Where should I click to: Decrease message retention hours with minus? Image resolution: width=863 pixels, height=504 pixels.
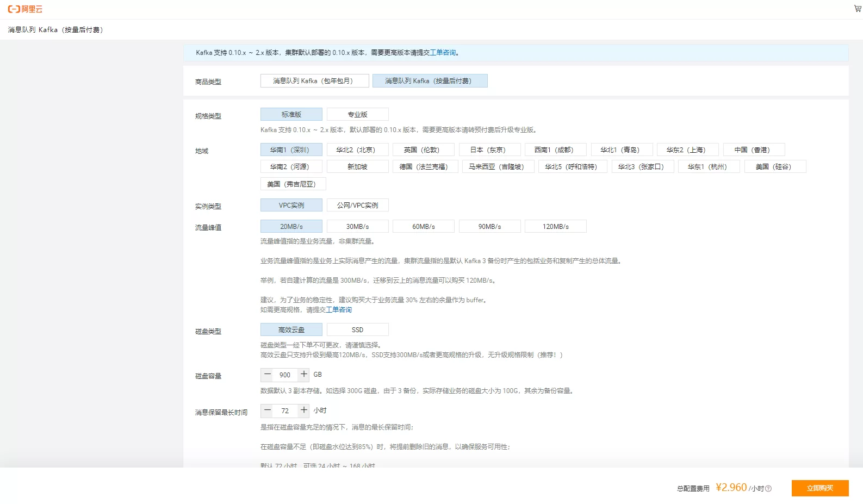267,410
